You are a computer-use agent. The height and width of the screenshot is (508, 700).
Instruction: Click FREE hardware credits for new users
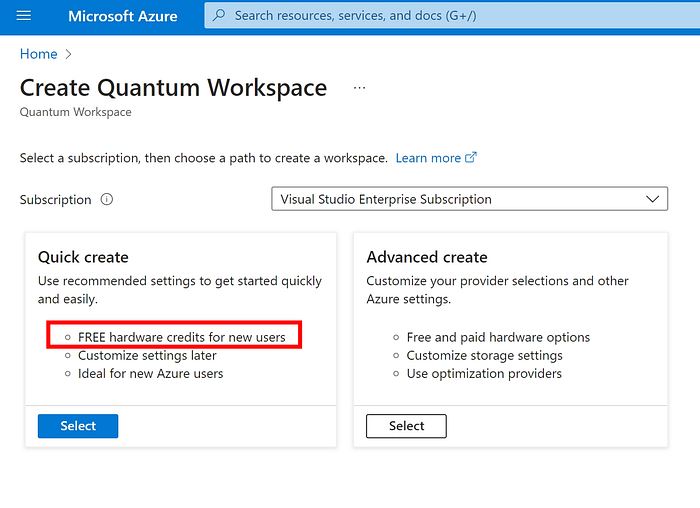pos(182,337)
